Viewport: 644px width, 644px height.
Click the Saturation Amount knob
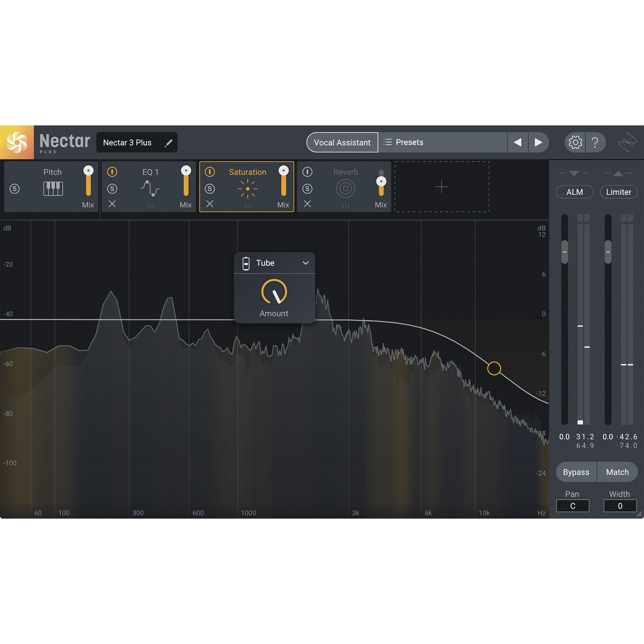click(274, 292)
